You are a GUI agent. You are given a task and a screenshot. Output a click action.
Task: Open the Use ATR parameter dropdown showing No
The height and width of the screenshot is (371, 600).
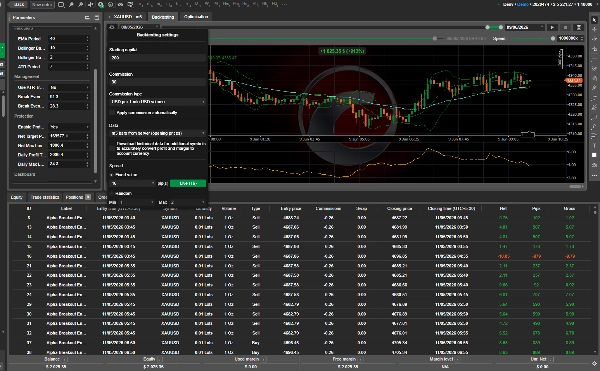[x=69, y=88]
